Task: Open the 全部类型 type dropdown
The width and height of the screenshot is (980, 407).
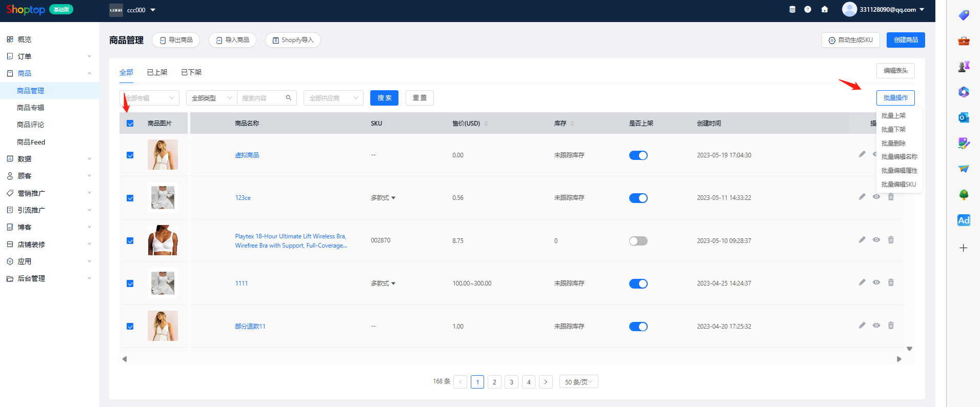Action: point(212,98)
